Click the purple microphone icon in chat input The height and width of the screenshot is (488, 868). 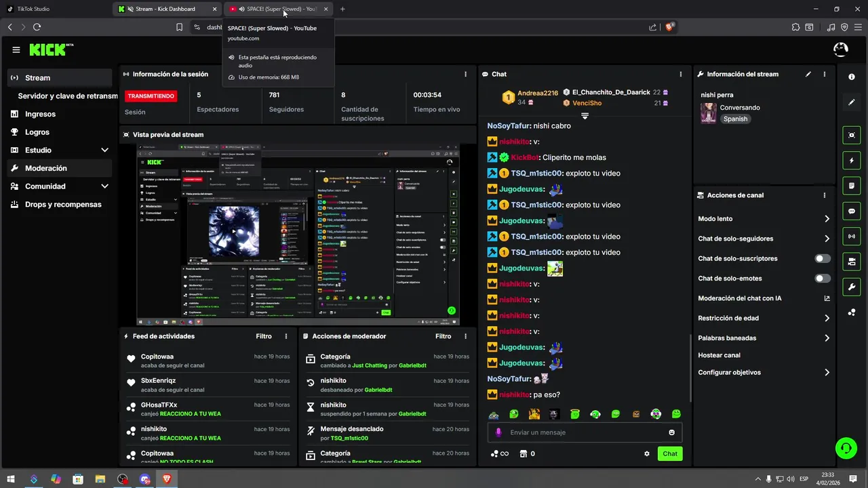[x=498, y=432]
